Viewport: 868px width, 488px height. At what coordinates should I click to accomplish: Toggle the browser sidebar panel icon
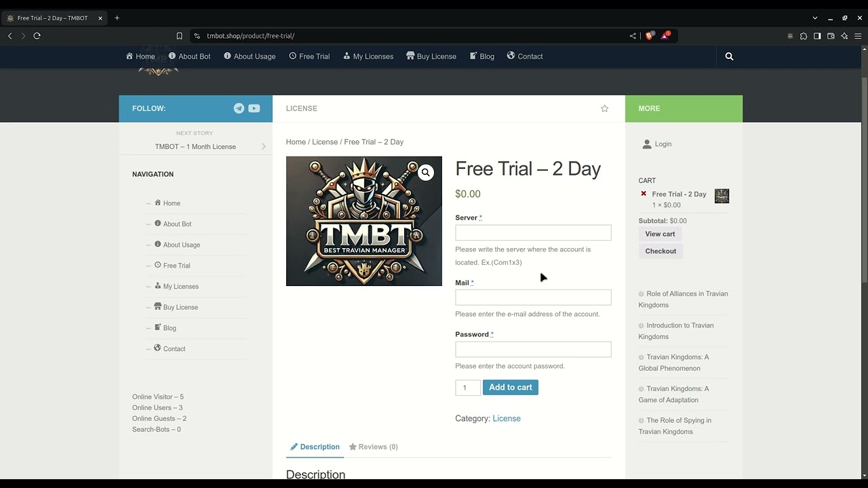[817, 36]
